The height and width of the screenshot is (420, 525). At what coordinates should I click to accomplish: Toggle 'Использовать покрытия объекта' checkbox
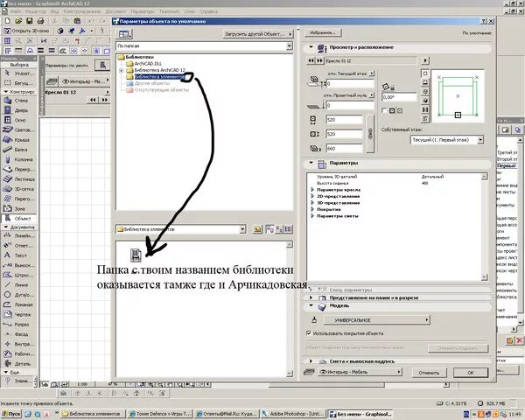(309, 332)
